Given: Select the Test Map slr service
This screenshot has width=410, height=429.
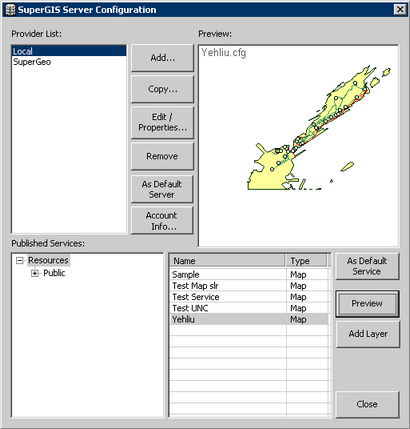Looking at the screenshot, I should (x=249, y=286).
